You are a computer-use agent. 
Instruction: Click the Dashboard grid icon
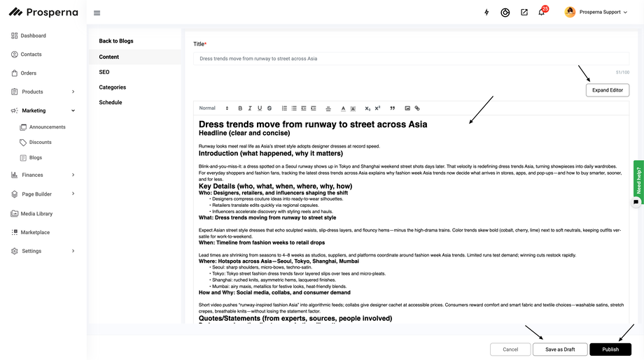point(15,36)
